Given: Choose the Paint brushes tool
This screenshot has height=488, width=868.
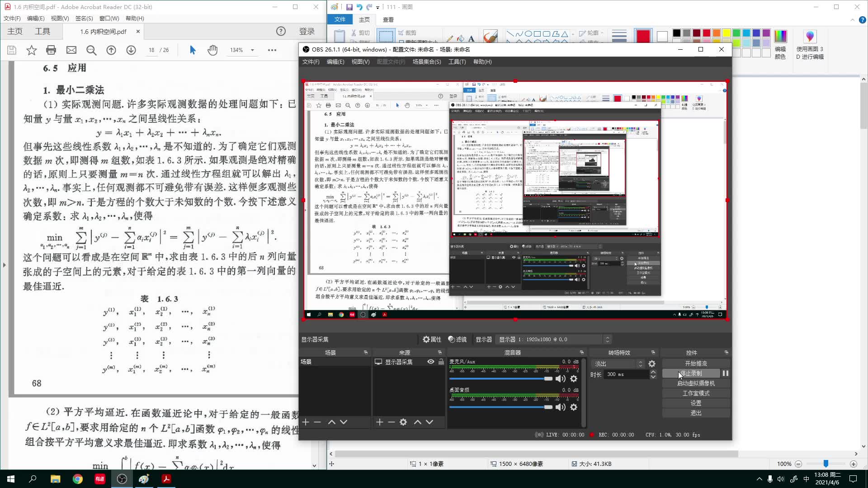Looking at the screenshot, I should tap(490, 36).
